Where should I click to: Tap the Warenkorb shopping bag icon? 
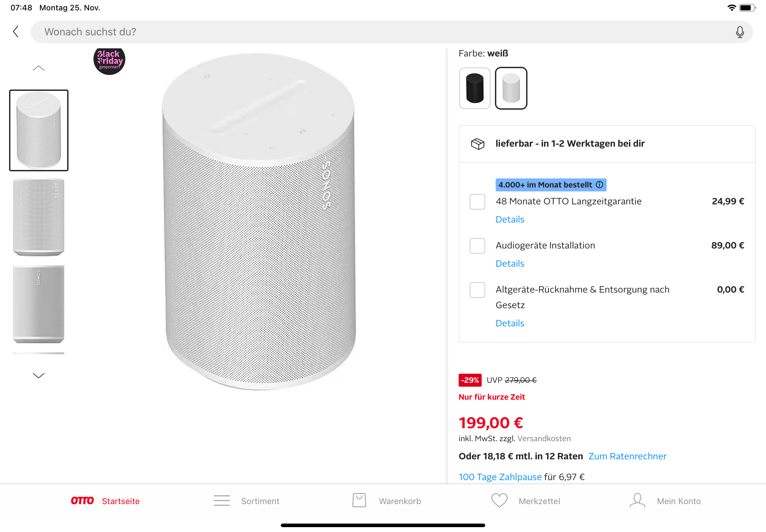(359, 501)
